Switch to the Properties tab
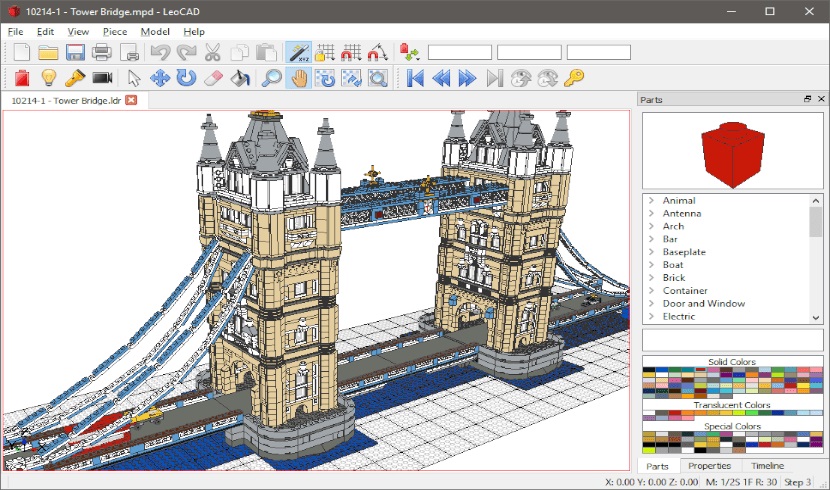This screenshot has height=490, width=830. tap(710, 466)
